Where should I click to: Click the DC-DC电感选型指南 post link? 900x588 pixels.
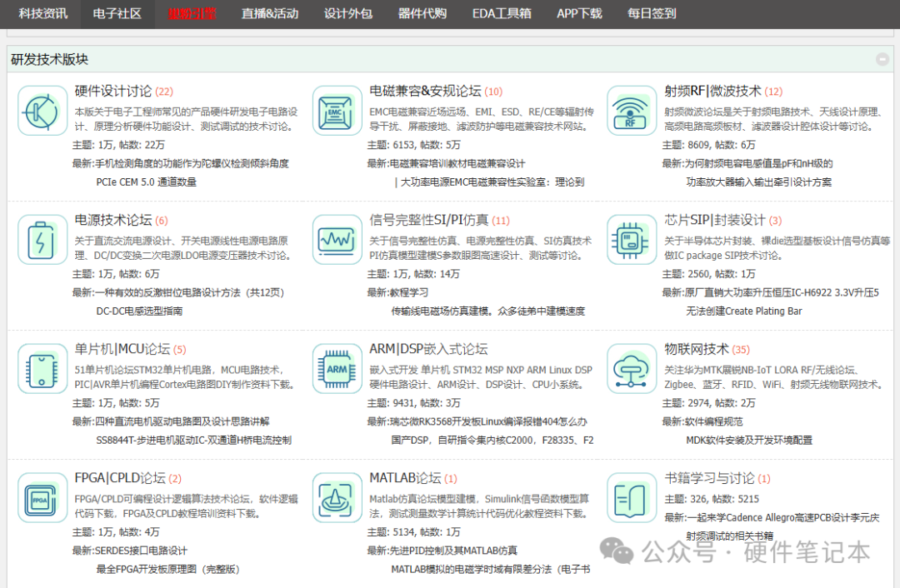tap(139, 311)
